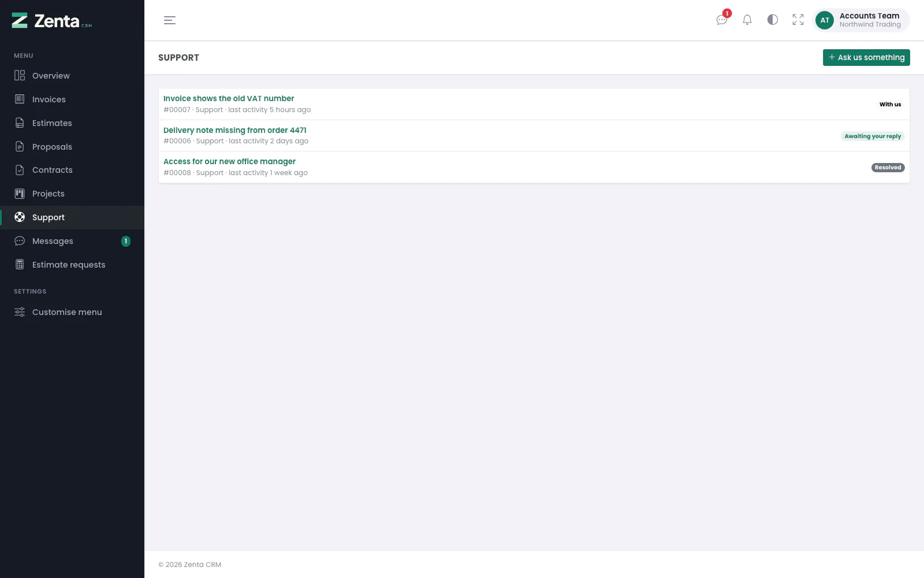
Task: Click the Messages unread count badge
Action: 126,241
